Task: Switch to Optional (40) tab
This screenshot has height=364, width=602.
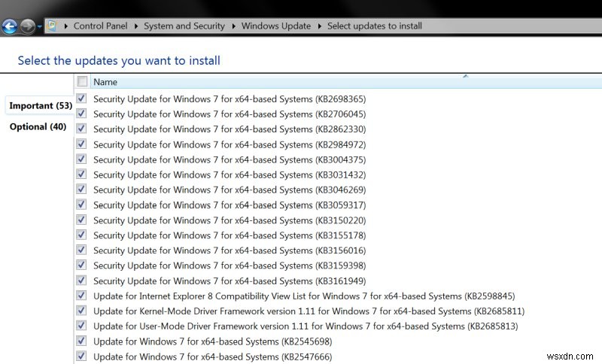Action: [x=38, y=126]
